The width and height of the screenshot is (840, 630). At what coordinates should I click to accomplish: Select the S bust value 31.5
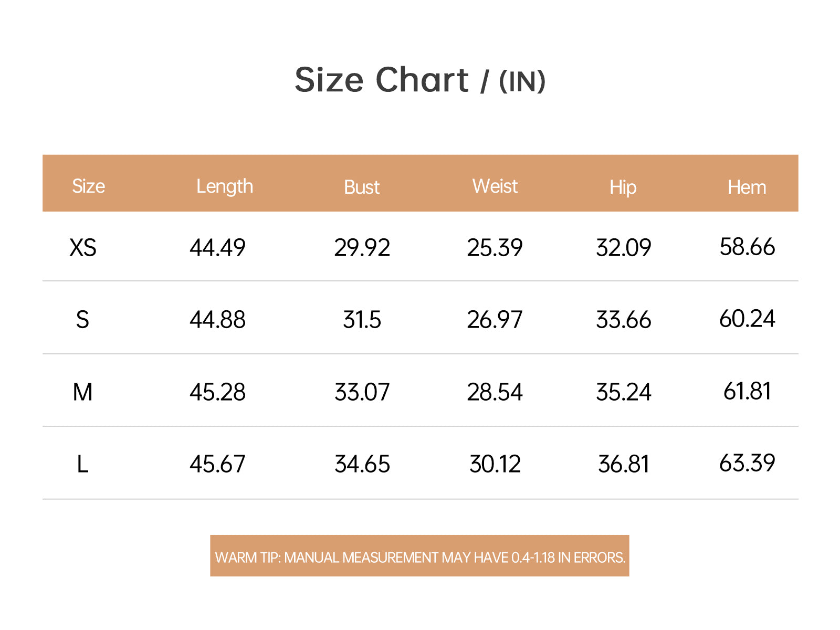pyautogui.click(x=362, y=320)
